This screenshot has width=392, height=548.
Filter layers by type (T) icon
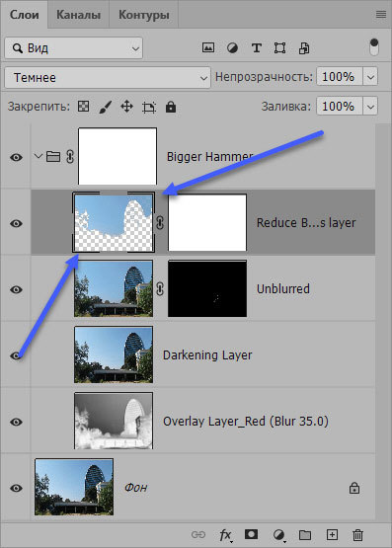pos(257,47)
